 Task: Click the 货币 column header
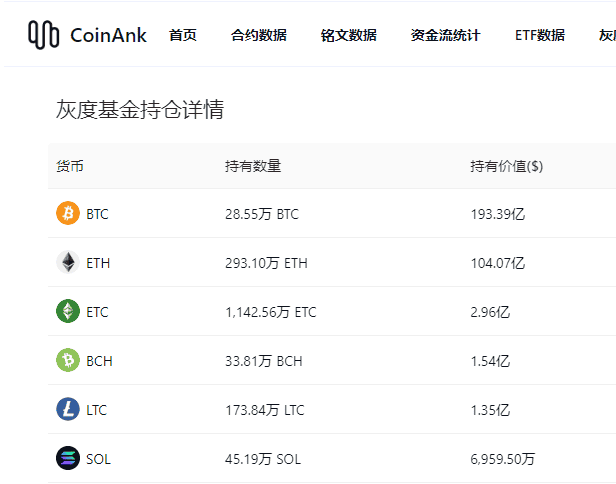(70, 166)
